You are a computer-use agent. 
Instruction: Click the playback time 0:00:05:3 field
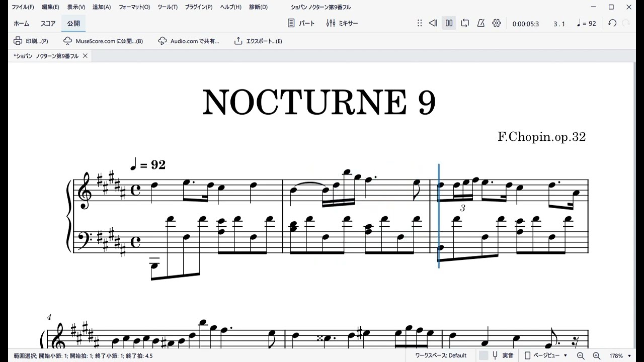pyautogui.click(x=525, y=24)
